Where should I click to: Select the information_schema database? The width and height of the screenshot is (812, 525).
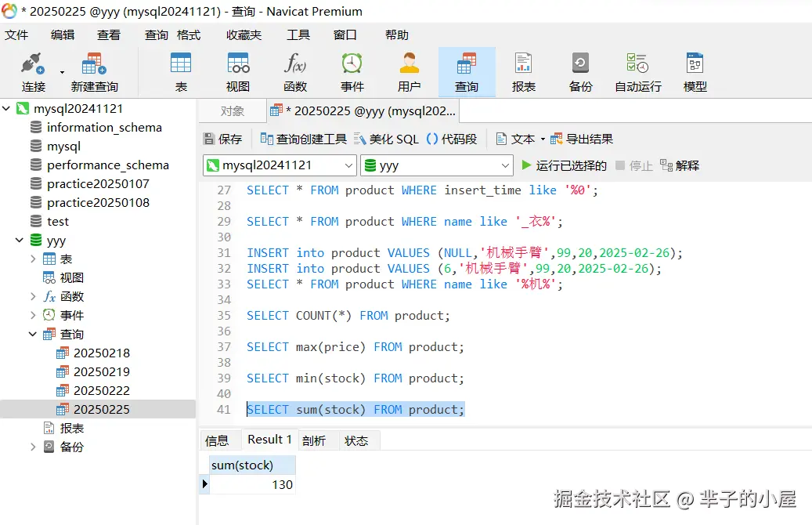click(x=104, y=128)
